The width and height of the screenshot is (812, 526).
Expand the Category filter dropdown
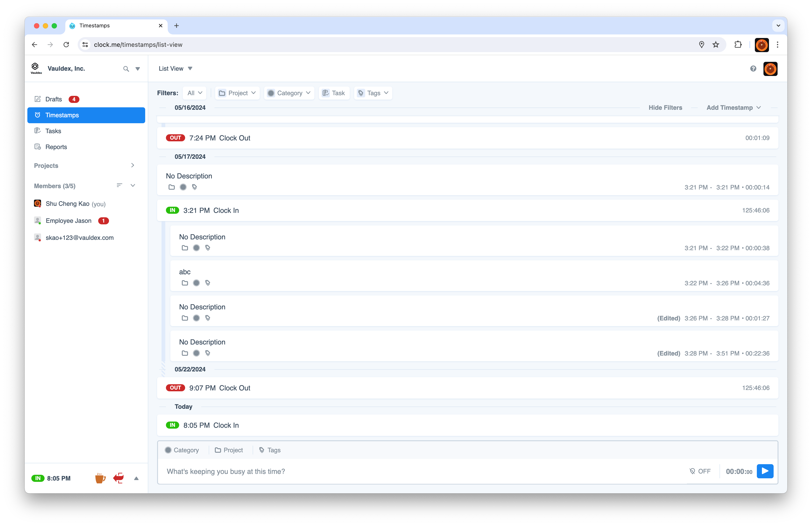click(x=289, y=93)
